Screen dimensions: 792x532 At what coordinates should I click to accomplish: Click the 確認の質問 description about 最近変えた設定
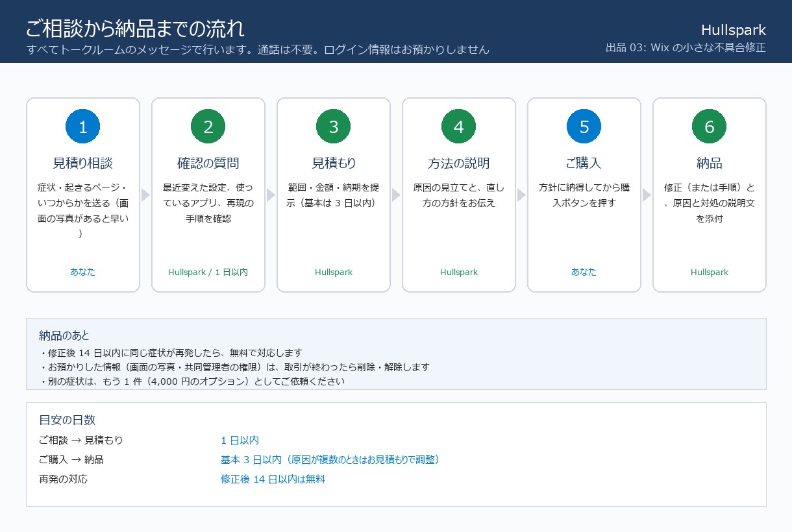point(208,203)
